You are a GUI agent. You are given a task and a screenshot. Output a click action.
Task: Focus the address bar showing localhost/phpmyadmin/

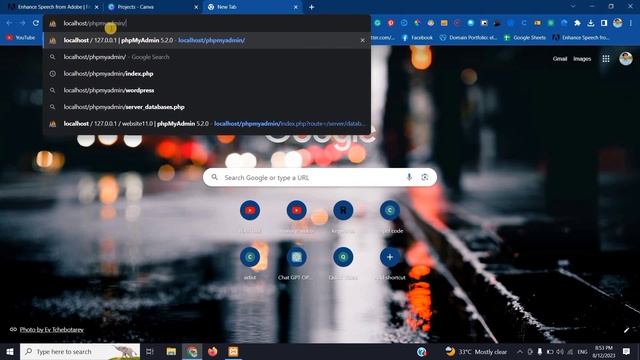(x=207, y=23)
